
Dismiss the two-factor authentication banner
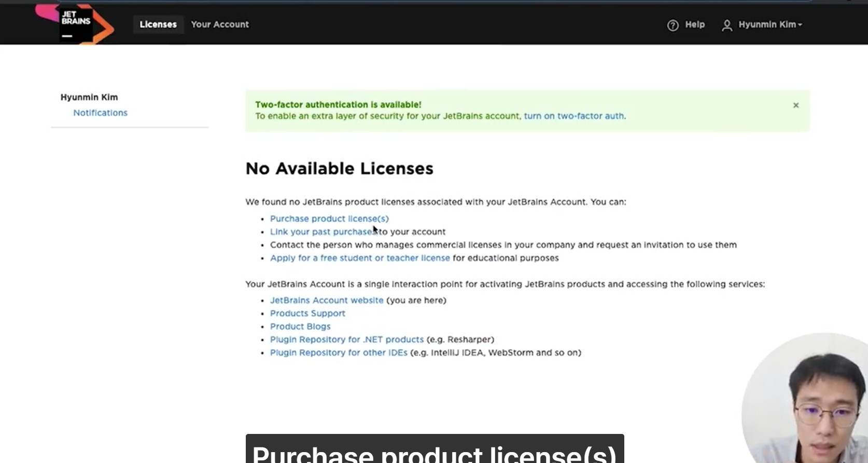tap(796, 105)
